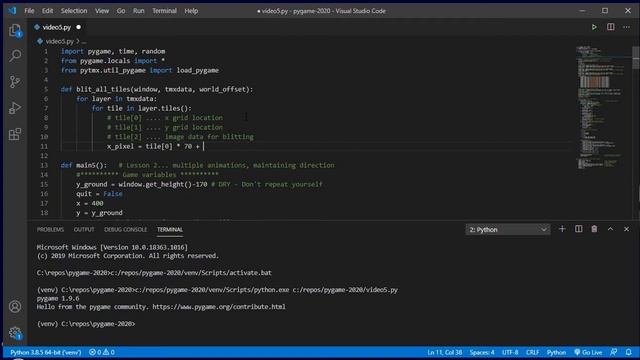The width and height of the screenshot is (640, 360).
Task: Open the Manage gear icon
Action: (15, 333)
